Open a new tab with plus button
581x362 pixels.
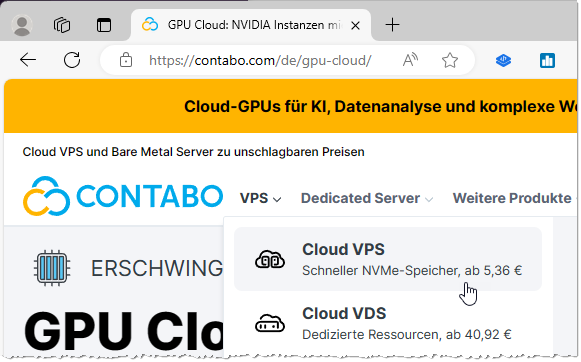pyautogui.click(x=392, y=25)
